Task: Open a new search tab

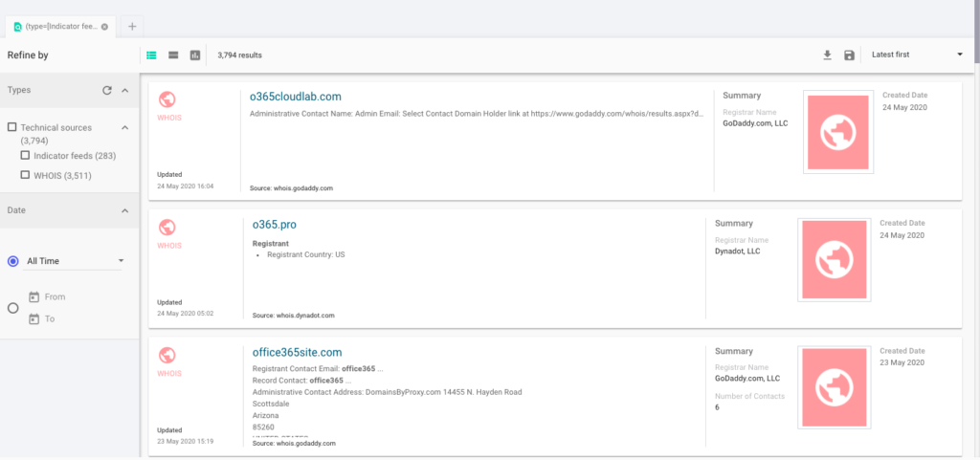Action: point(132,26)
